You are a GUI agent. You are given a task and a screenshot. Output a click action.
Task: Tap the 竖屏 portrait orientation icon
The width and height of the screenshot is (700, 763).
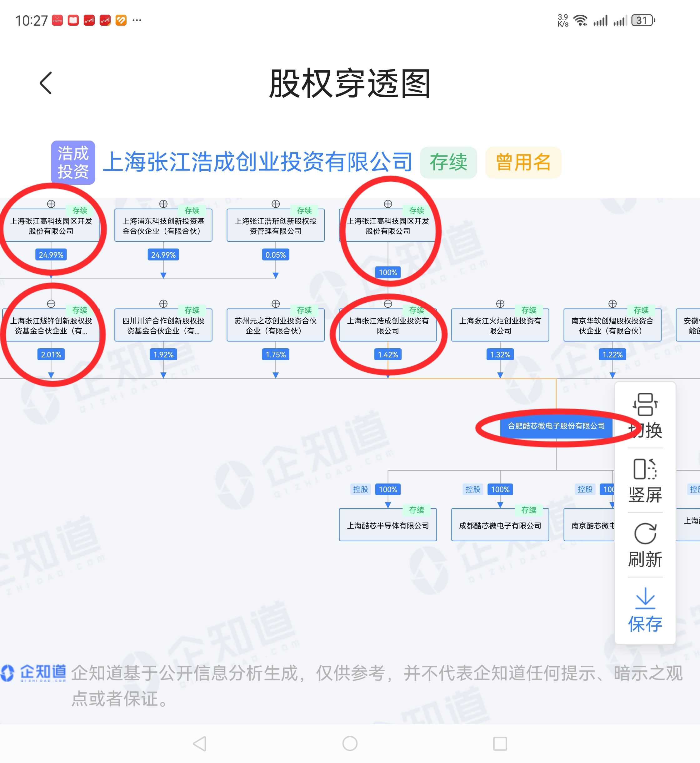(x=645, y=469)
